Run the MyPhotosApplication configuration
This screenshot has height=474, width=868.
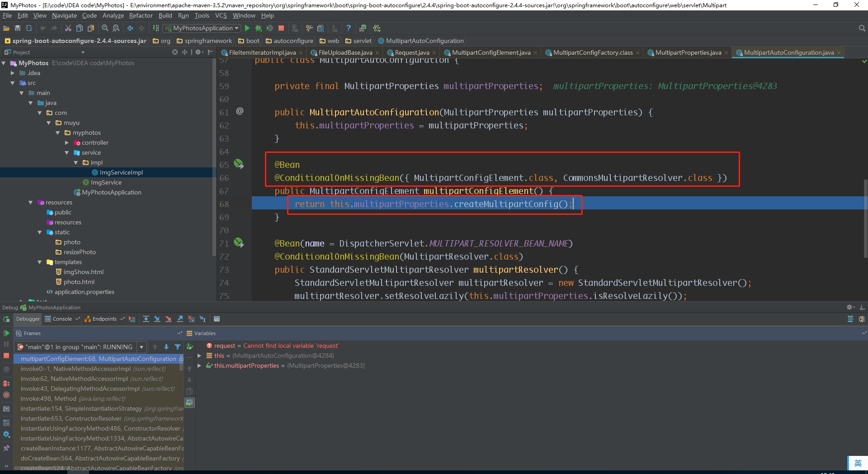(x=247, y=28)
